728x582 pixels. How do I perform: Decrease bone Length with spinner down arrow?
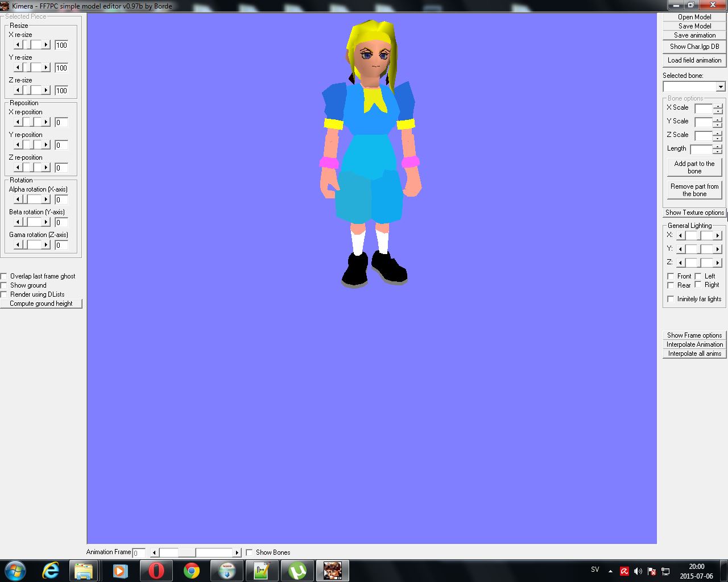coord(718,152)
